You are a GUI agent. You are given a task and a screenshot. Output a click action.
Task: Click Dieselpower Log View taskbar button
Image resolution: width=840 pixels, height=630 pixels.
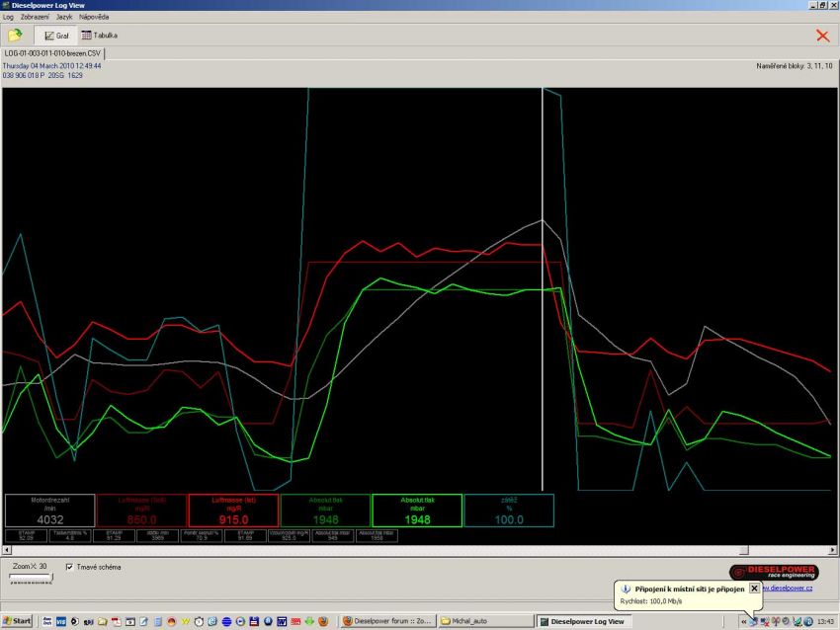point(584,621)
